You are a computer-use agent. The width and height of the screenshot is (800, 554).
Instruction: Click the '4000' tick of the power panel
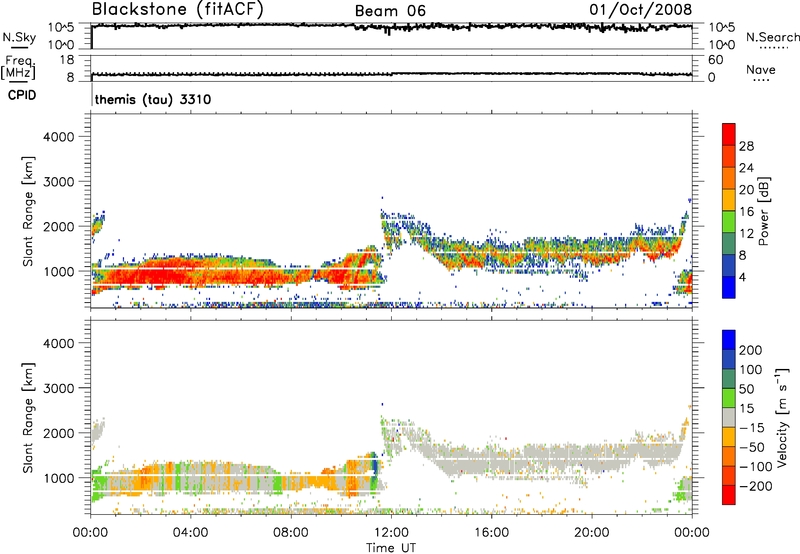(x=59, y=137)
